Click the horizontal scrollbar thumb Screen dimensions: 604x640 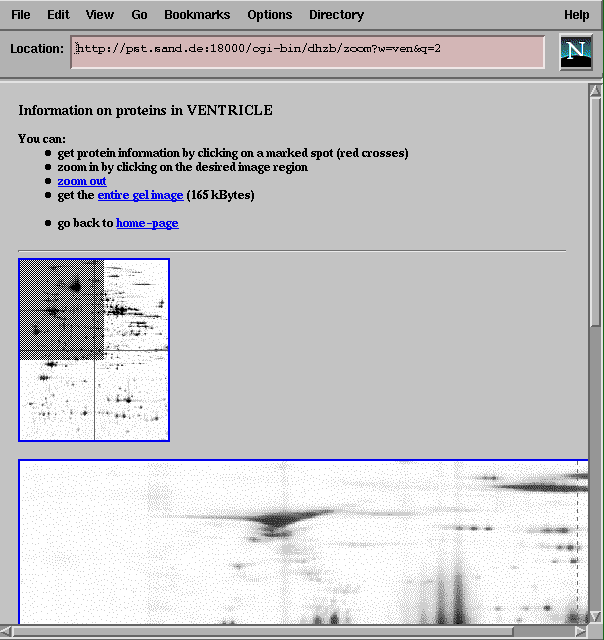(x=264, y=631)
